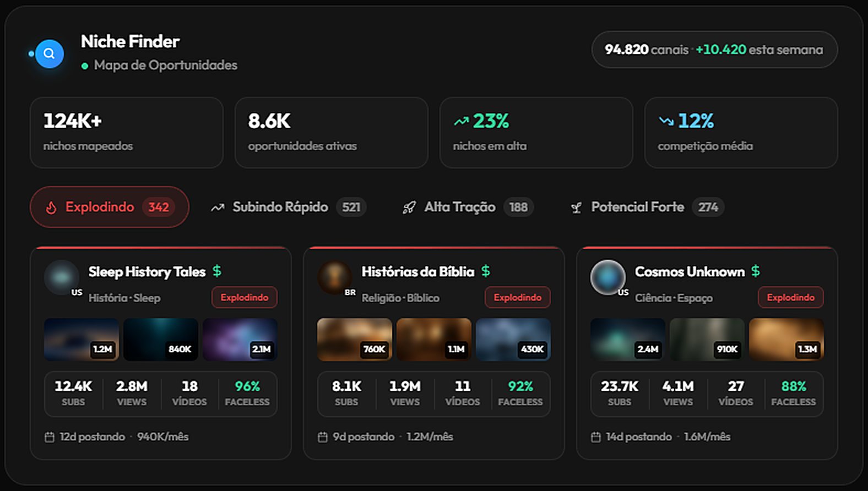The image size is (868, 491).
Task: Click the 94.820 canais stats pill
Action: tap(714, 50)
